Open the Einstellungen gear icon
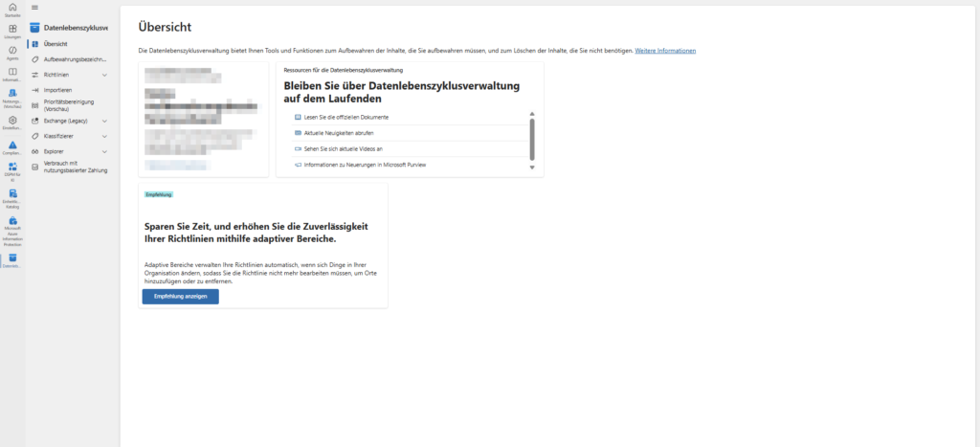 pos(12,121)
